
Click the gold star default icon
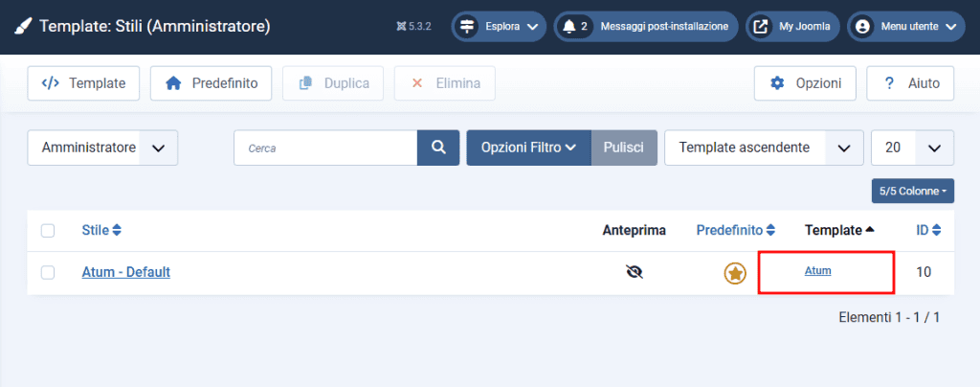(x=734, y=273)
